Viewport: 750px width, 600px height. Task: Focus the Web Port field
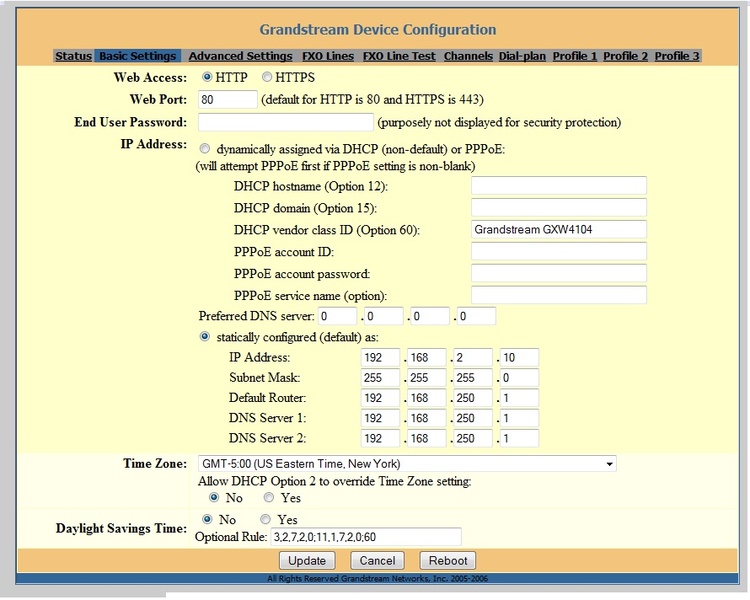228,100
